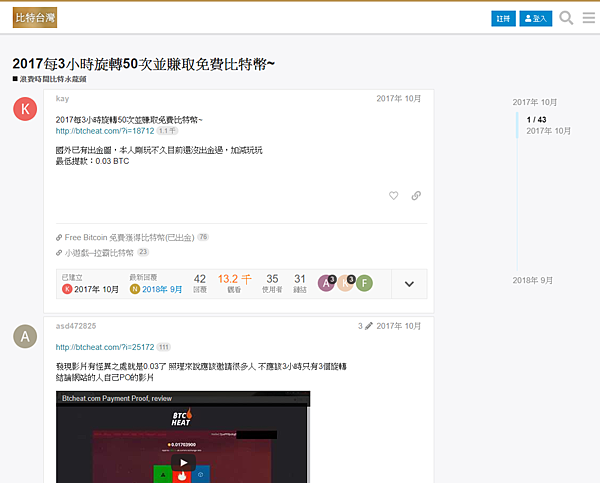The width and height of the screenshot is (600, 483).
Task: Play the Btcheat payment proof video
Action: pos(183,463)
